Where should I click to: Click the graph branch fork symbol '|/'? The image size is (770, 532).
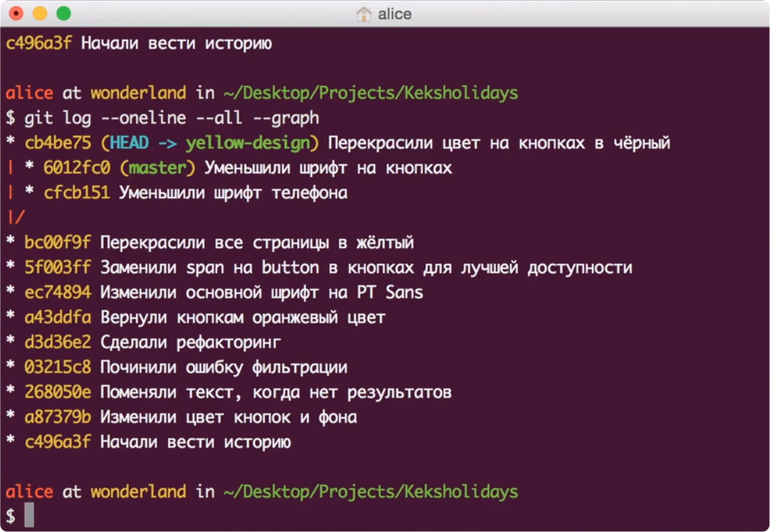(x=15, y=218)
